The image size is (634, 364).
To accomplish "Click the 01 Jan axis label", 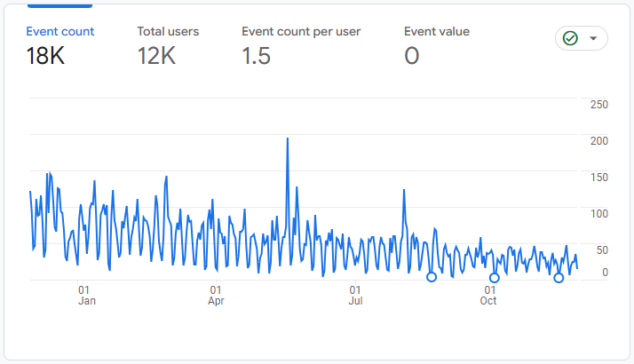I will click(86, 296).
